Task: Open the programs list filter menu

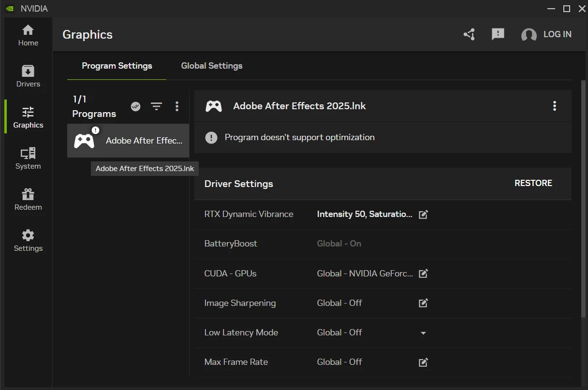Action: point(156,106)
